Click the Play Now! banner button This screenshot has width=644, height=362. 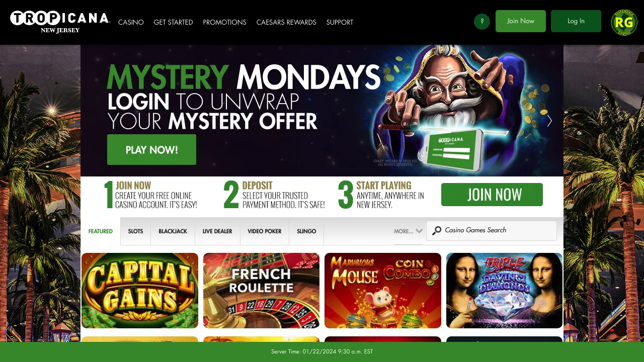(151, 150)
